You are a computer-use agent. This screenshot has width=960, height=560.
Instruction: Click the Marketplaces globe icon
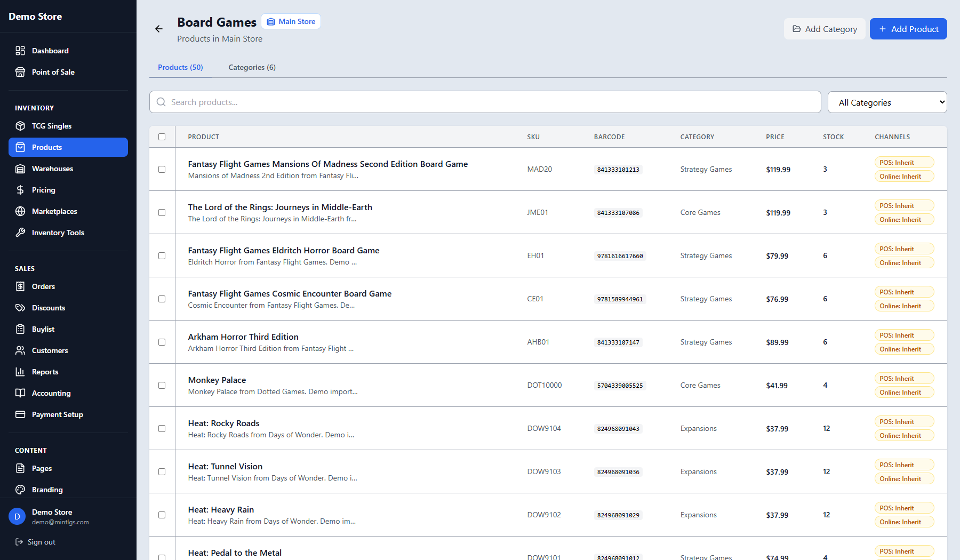(20, 211)
